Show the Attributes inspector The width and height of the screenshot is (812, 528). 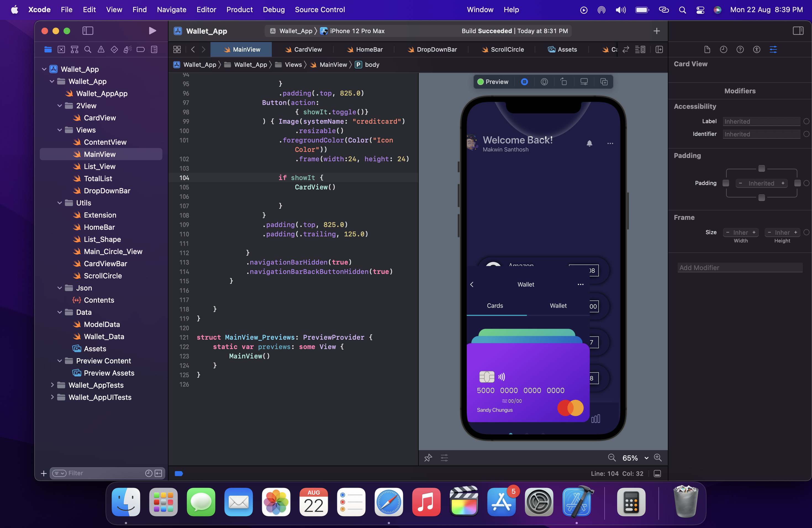[773, 49]
